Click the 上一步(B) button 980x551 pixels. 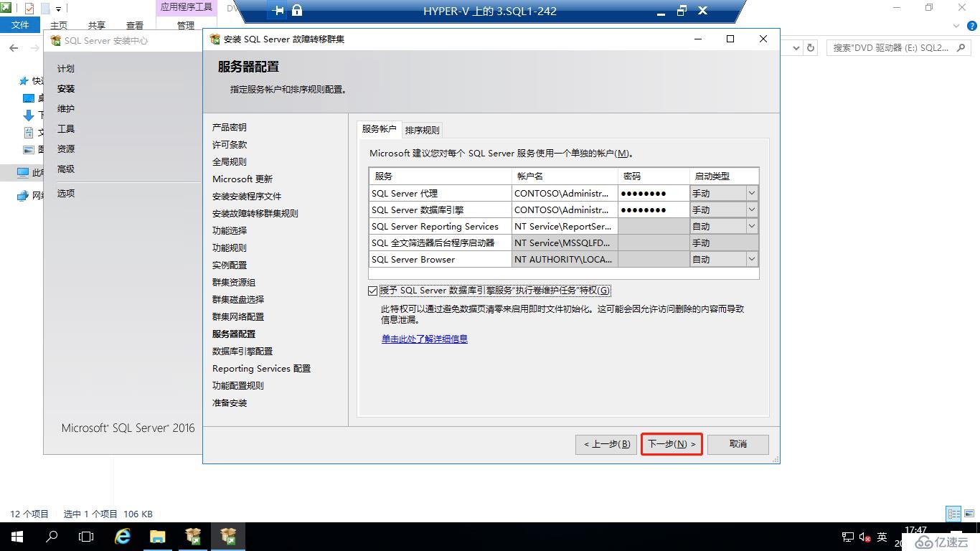pyautogui.click(x=606, y=444)
